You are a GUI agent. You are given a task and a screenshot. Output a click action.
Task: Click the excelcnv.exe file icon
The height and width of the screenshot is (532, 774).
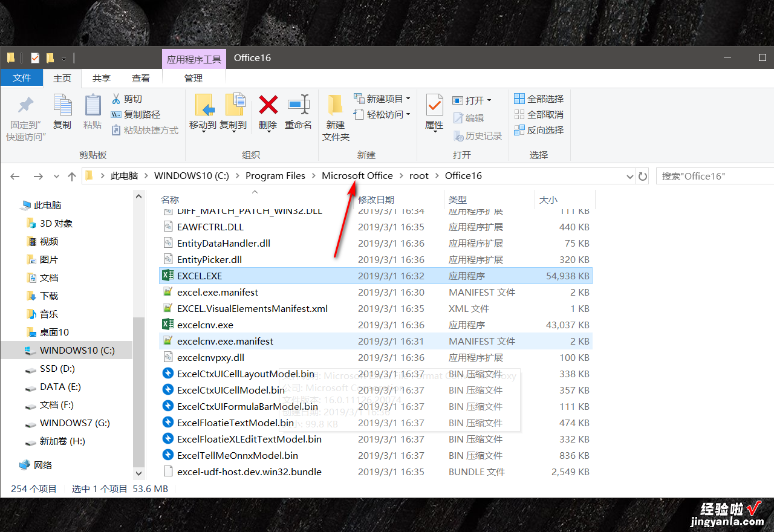pyautogui.click(x=167, y=325)
